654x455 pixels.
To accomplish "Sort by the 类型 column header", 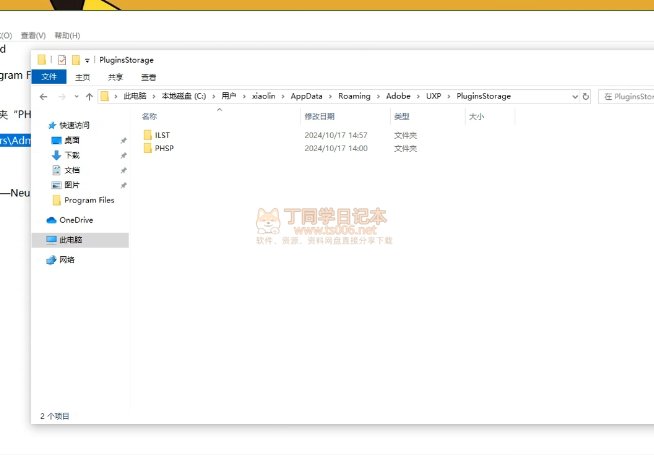I will pos(402,116).
